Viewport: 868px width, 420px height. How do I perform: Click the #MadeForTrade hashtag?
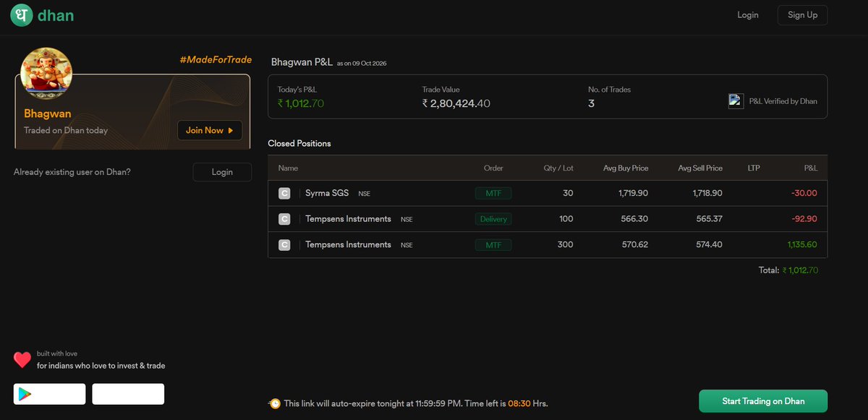216,59
